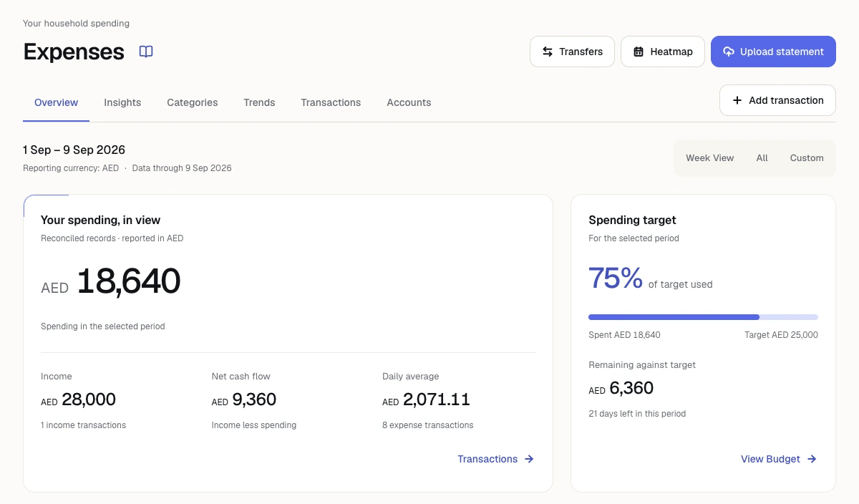Click the arrow next to View Budget
859x504 pixels.
coord(812,459)
